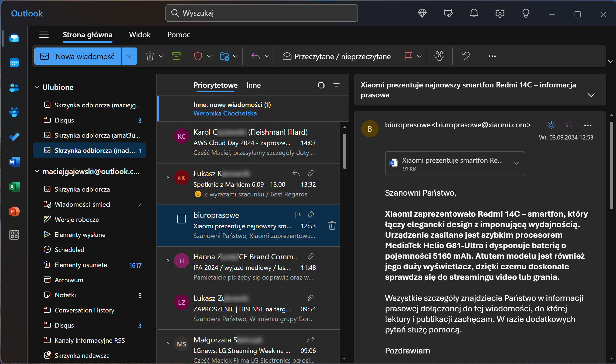The width and height of the screenshot is (616, 364).
Task: Expand the Nowa wiadomość dropdown arrow
Action: (x=130, y=56)
